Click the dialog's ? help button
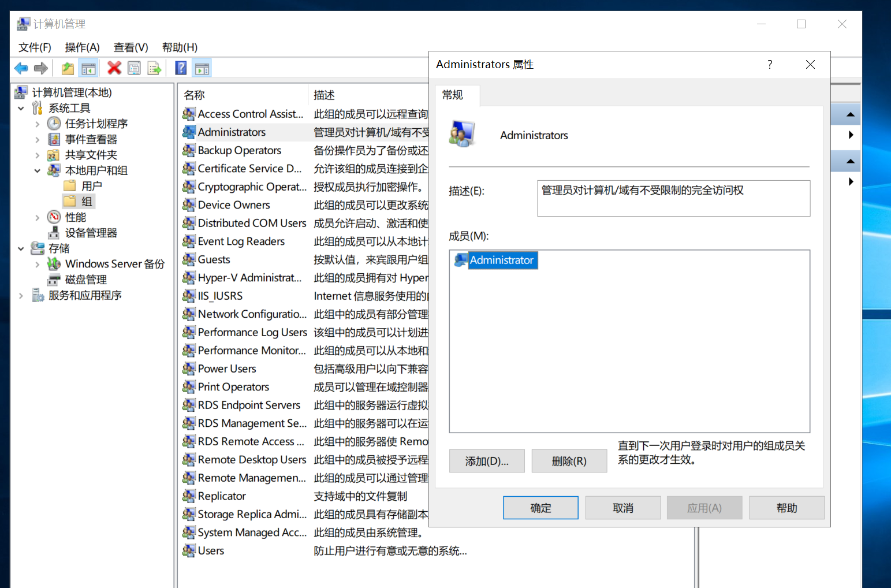 pos(770,64)
